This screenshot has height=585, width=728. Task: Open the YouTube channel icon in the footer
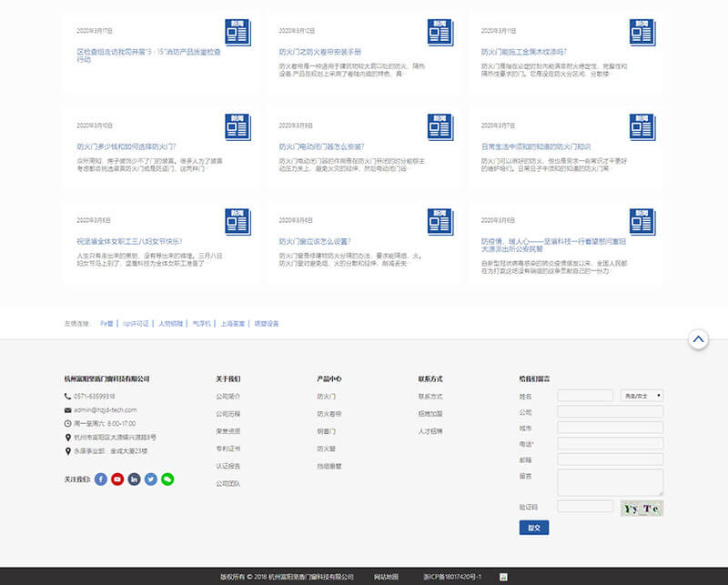click(x=117, y=479)
